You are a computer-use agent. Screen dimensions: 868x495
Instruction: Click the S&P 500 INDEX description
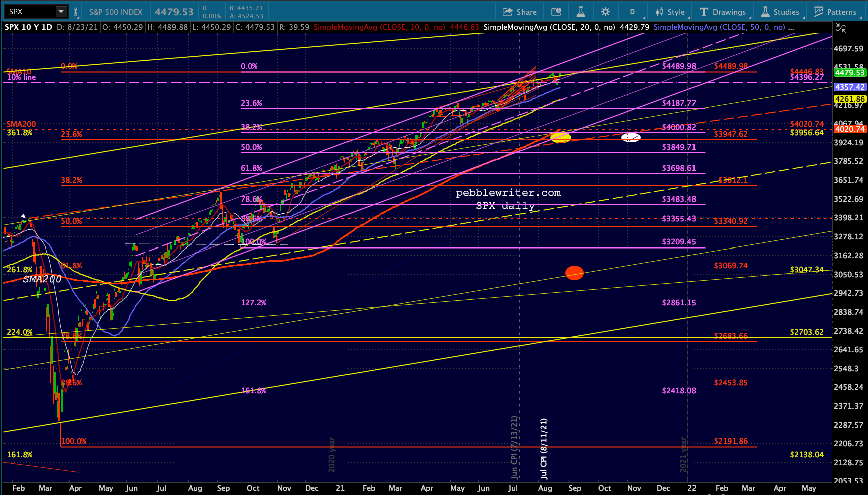point(116,12)
